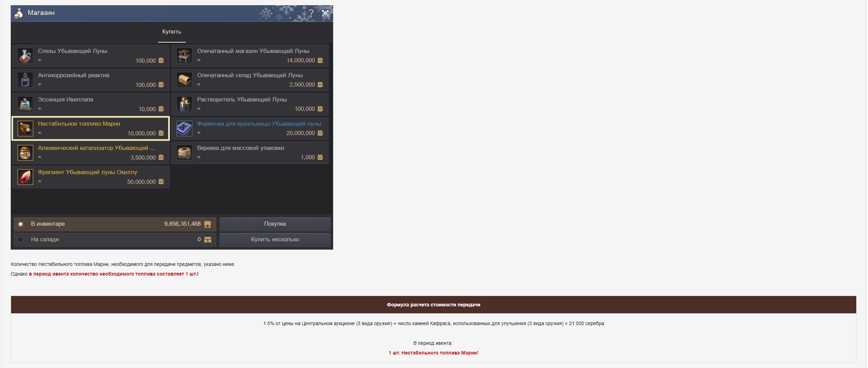Viewport: 868px width, 368px height.
Task: Click the Эссенция Ивеллапа flask icon
Action: (x=25, y=104)
